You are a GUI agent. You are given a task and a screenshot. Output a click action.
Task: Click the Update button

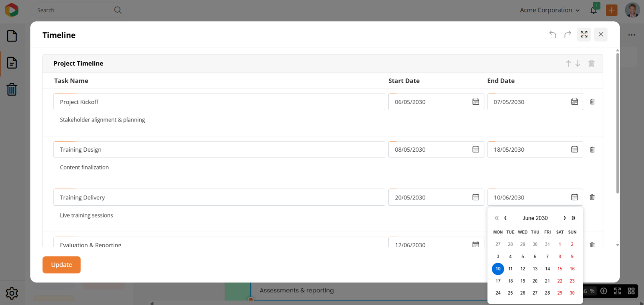61,265
